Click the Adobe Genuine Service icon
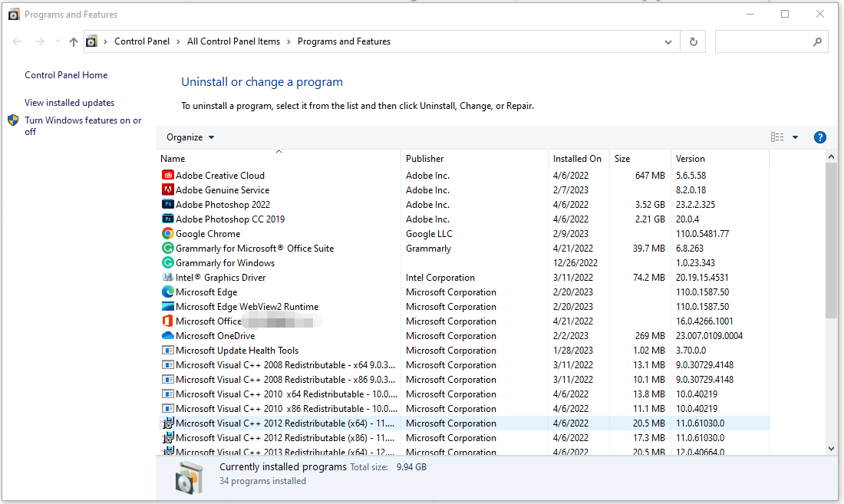Viewport: 844px width, 504px height. pos(168,190)
